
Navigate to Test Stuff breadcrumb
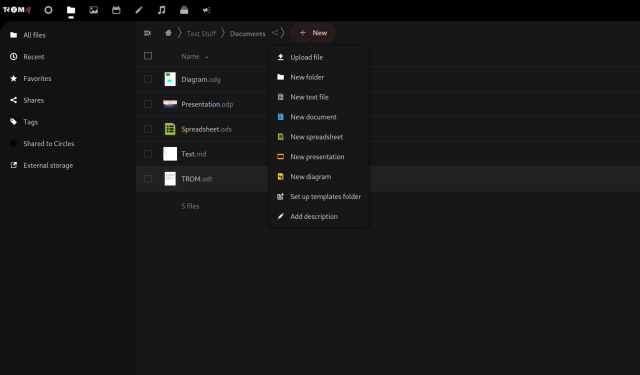click(x=201, y=33)
